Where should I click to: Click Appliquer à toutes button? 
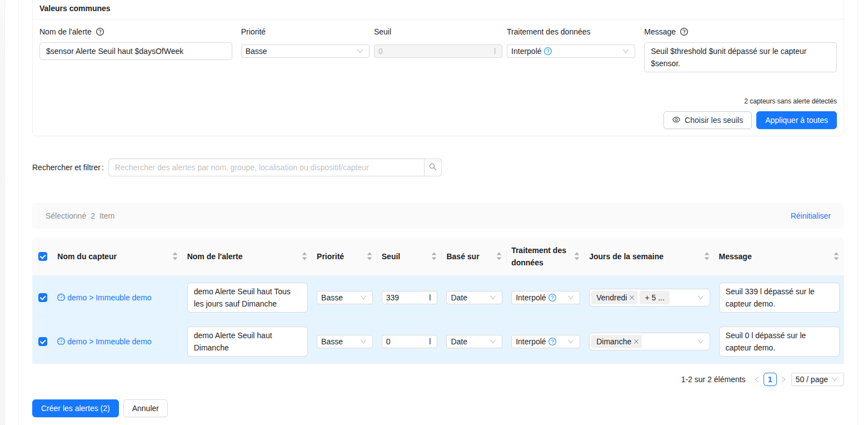(x=796, y=120)
